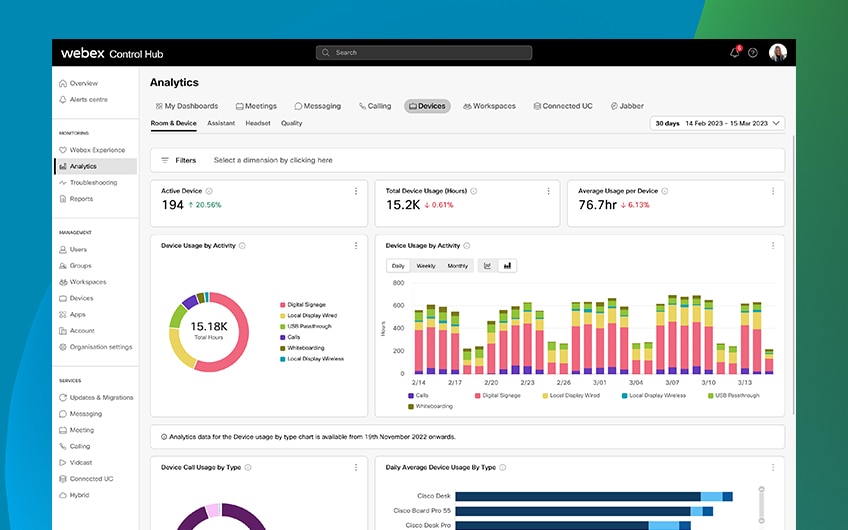
Task: Open Connected UC in sidebar
Action: tap(87, 479)
